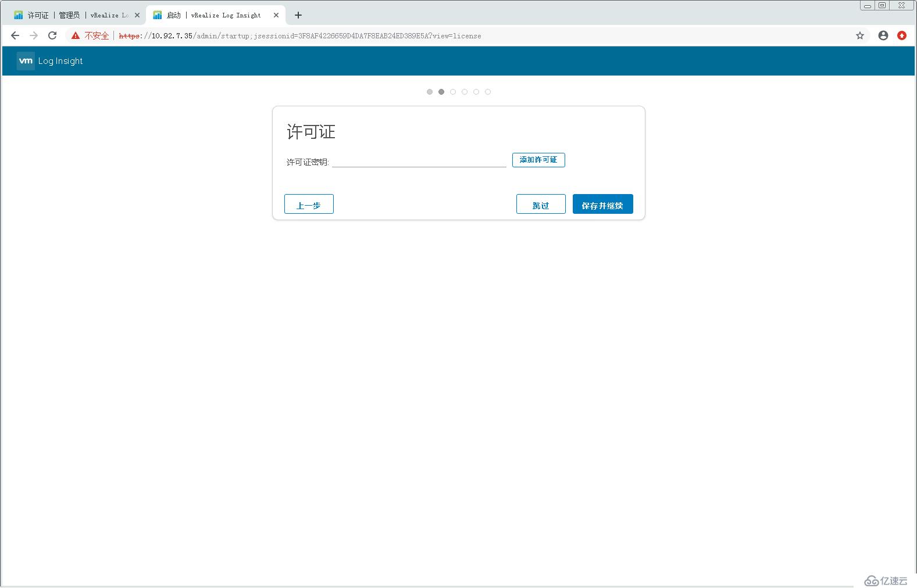This screenshot has width=917, height=588.
Task: Select the third wizard step dot
Action: coord(453,92)
